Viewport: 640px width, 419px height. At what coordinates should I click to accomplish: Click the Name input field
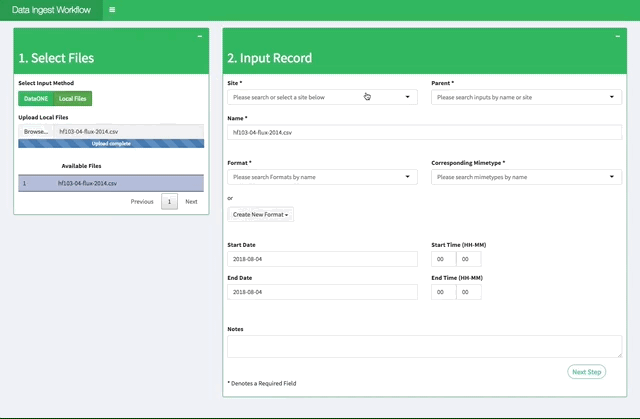424,132
